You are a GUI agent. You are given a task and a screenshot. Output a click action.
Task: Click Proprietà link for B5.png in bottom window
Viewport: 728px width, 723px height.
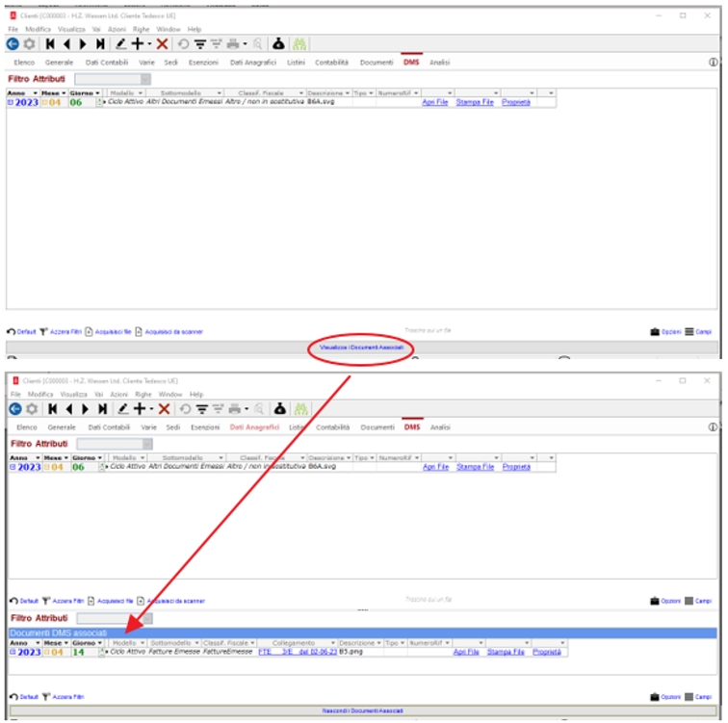point(546,652)
